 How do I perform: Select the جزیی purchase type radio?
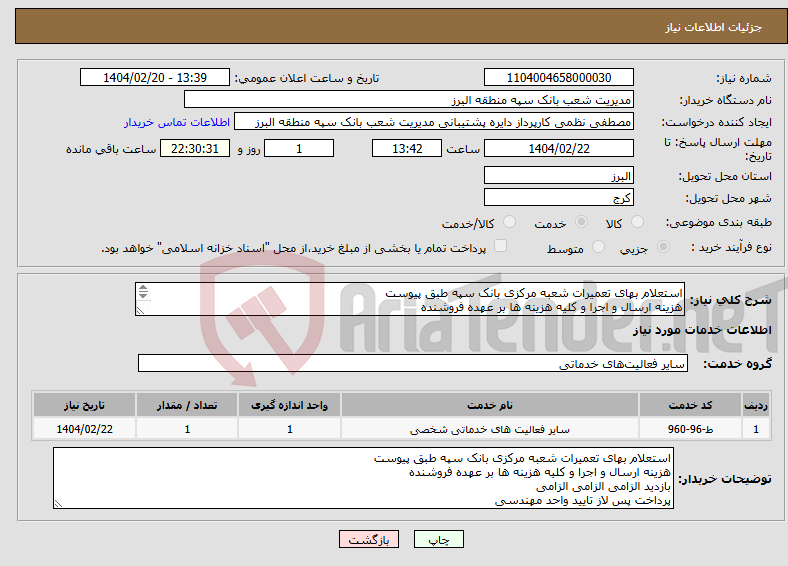pos(663,247)
